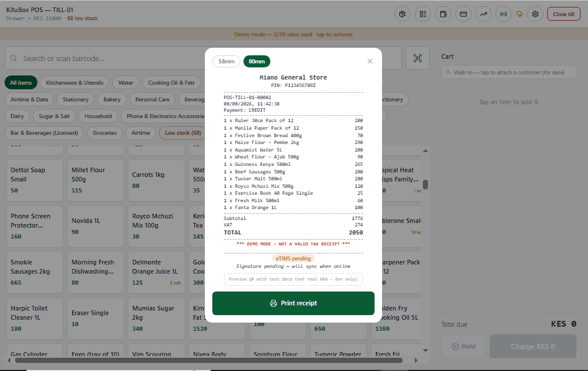This screenshot has height=371, width=588.
Task: Click the Print receipt button
Action: tap(293, 303)
